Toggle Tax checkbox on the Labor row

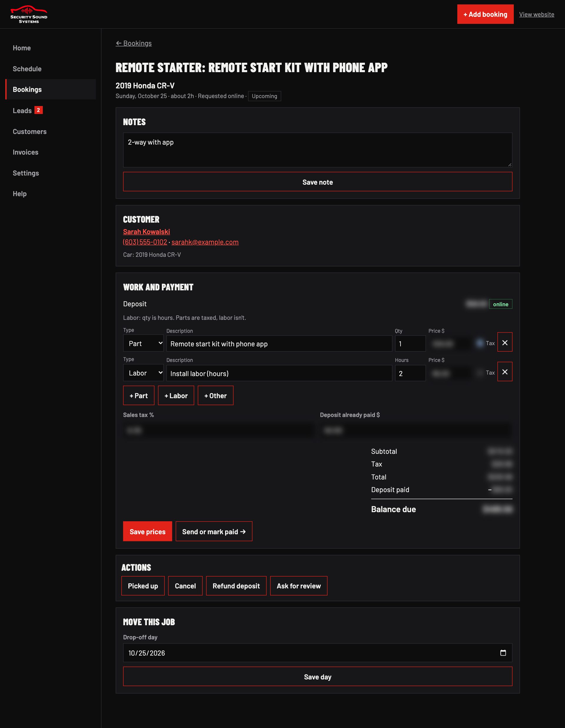pyautogui.click(x=480, y=372)
